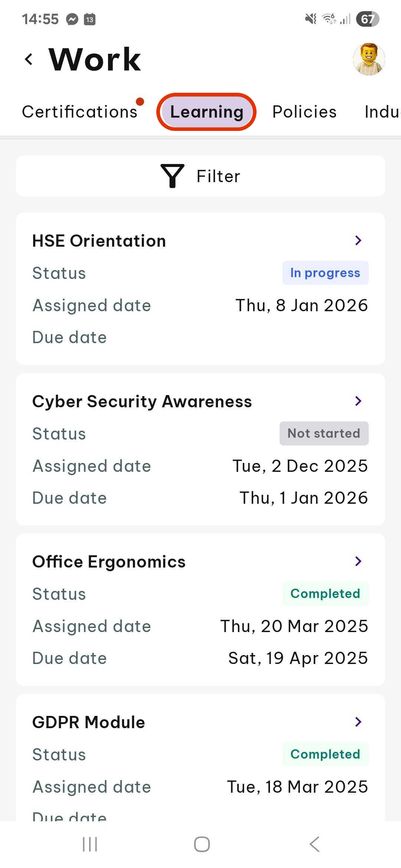This screenshot has height=868, width=401.
Task: Expand GDPR Module chevron
Action: tap(358, 722)
